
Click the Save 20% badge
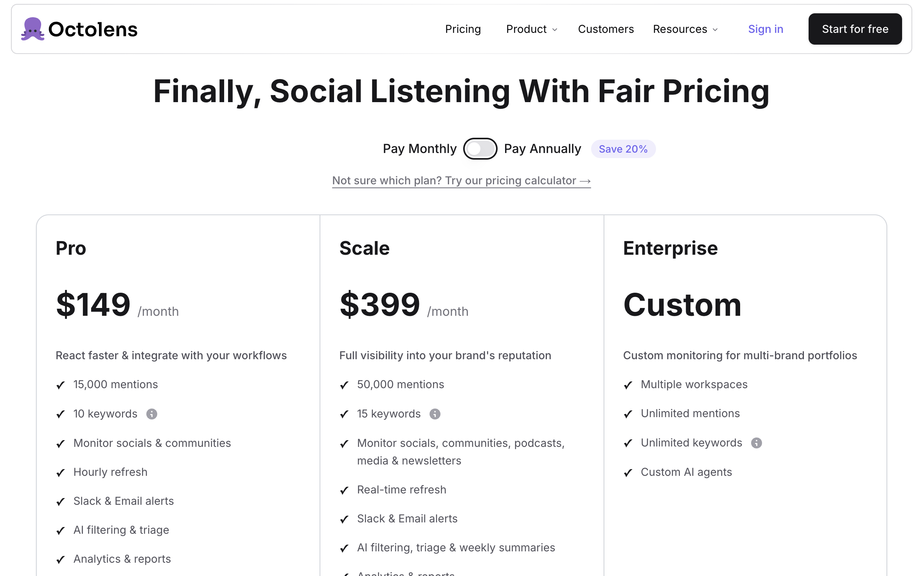coord(623,149)
